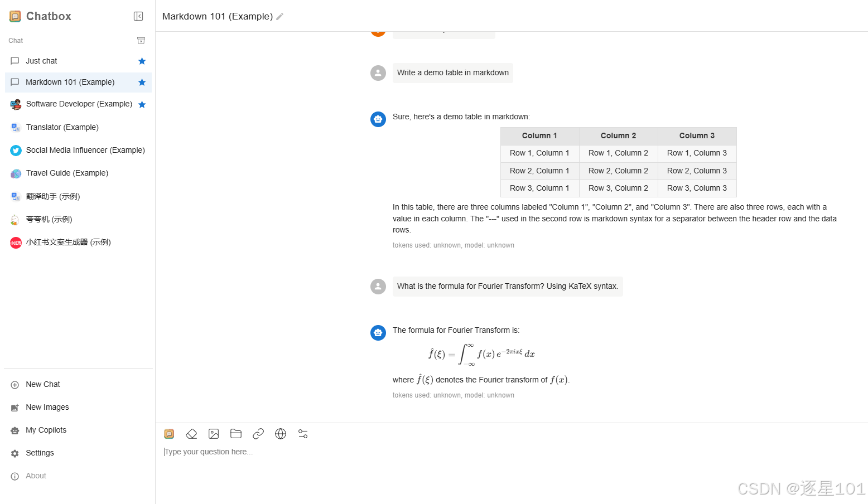Edit the Markdown 101 chat title
The width and height of the screenshot is (868, 504).
[280, 17]
